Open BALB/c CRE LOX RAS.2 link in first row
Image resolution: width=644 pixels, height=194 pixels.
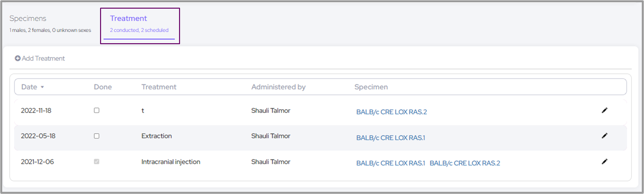[x=391, y=112]
